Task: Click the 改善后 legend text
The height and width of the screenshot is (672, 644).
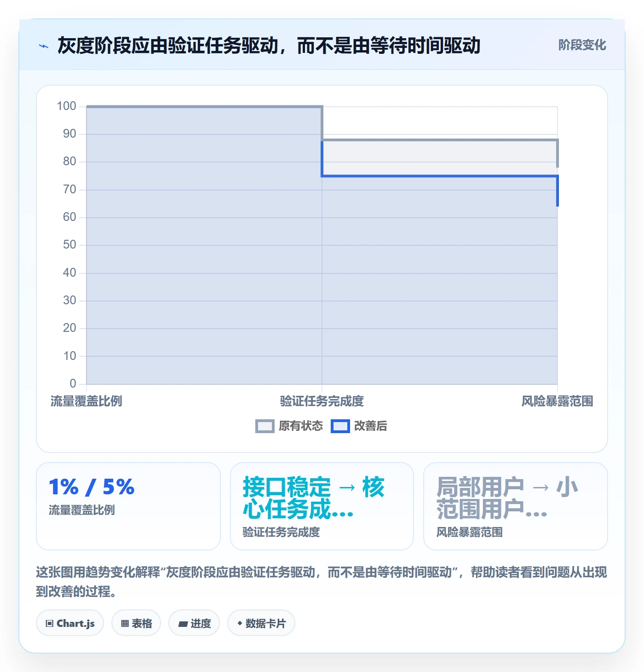Action: 370,426
